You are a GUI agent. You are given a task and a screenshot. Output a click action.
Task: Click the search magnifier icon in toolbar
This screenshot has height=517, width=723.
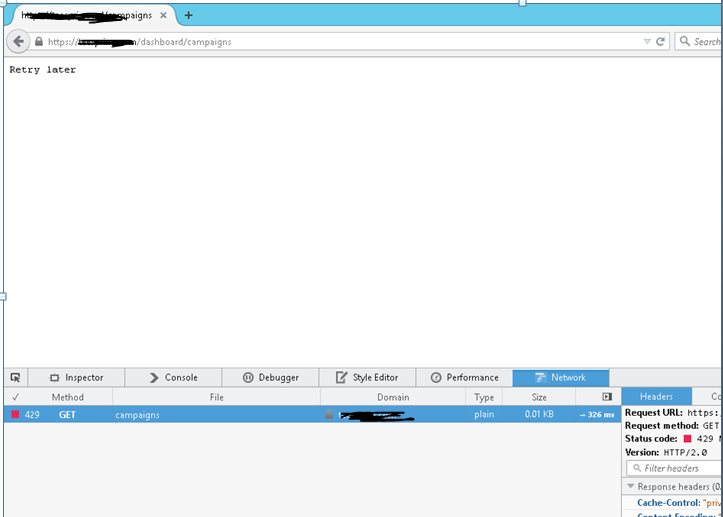685,41
